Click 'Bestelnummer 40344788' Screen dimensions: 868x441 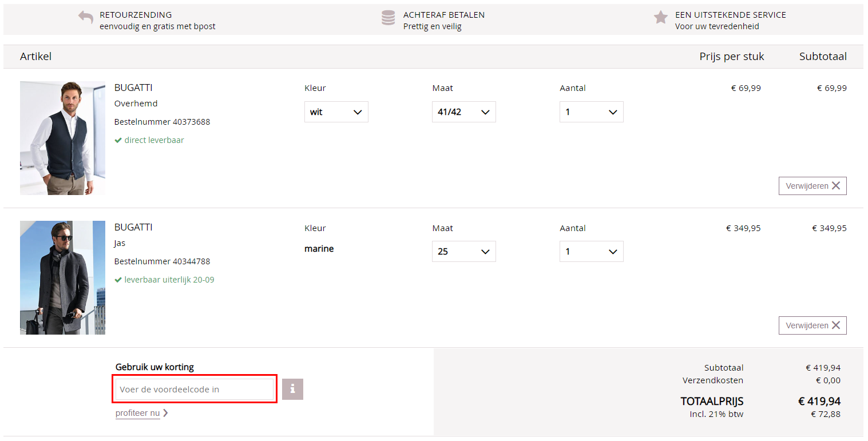click(x=162, y=261)
